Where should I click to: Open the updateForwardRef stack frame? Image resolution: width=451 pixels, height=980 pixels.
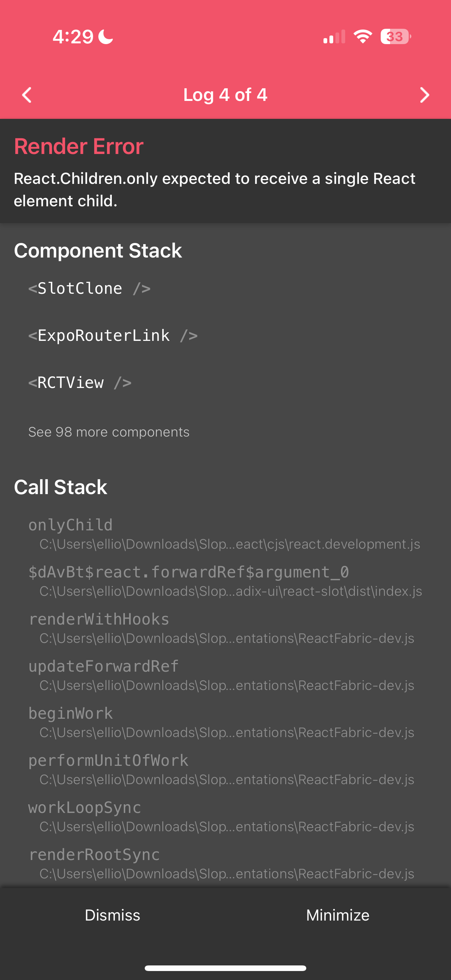104,666
